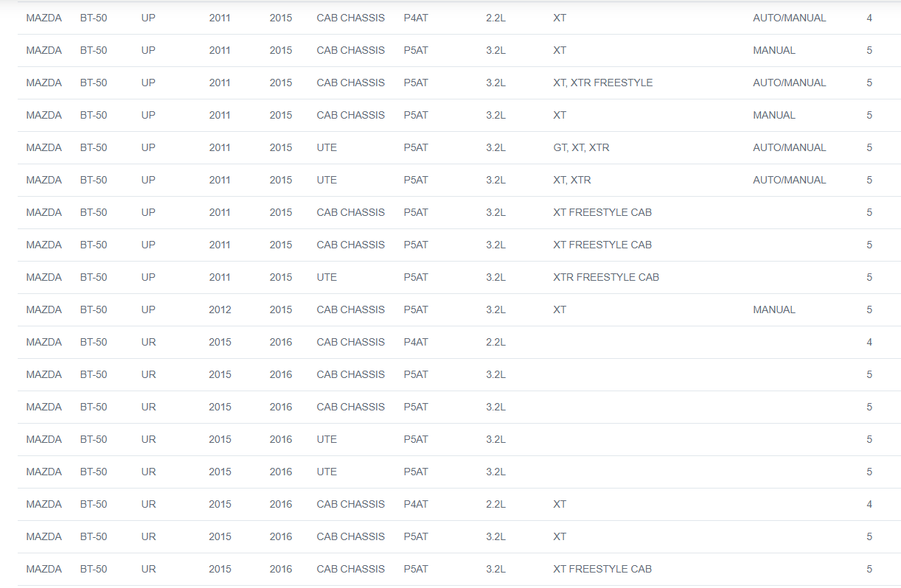Image resolution: width=901 pixels, height=588 pixels.
Task: Click "2016" in the UR XT FREESTYLE CAB row
Action: click(281, 569)
